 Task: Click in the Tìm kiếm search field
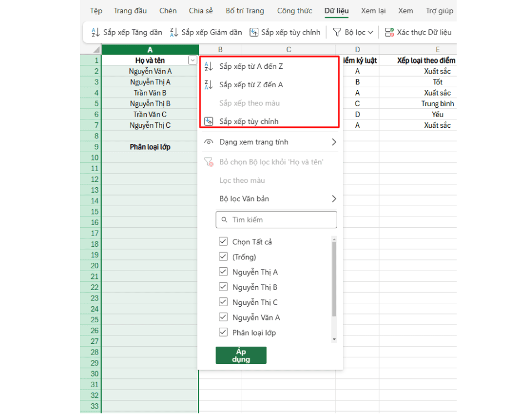point(276,219)
